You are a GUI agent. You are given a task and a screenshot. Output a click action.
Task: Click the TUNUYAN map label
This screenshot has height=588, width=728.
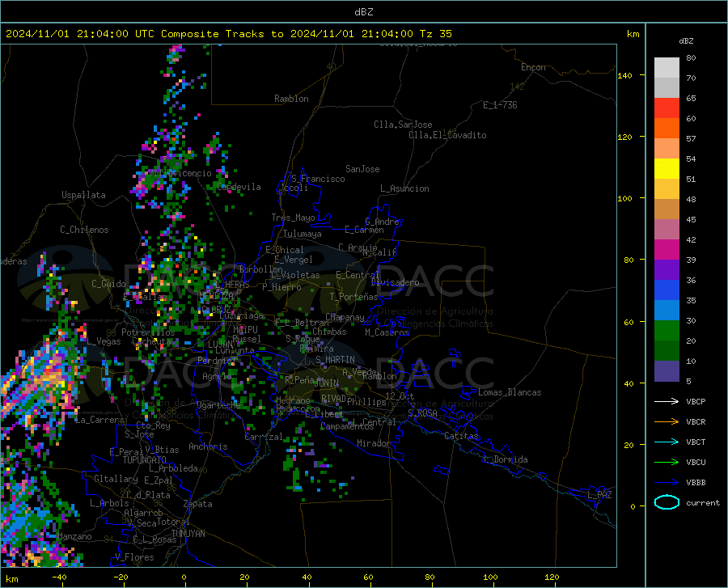click(188, 534)
